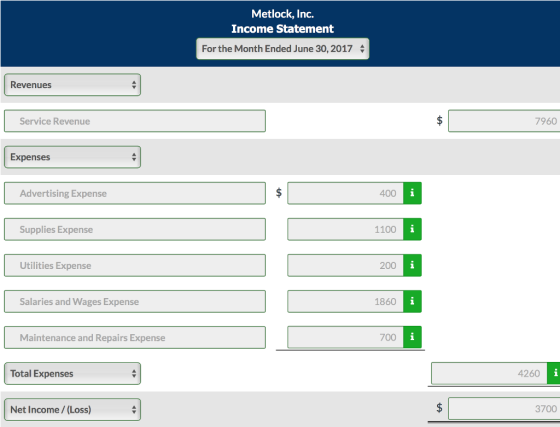Click the Net Income amount field 3700
Viewport: 560px width, 427px height.
pos(504,409)
